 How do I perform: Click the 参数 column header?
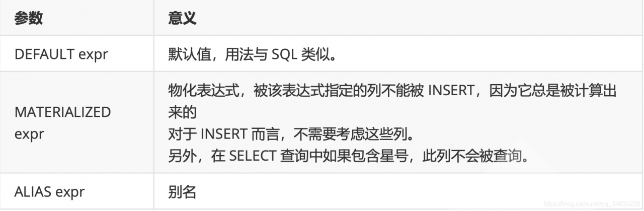point(29,18)
